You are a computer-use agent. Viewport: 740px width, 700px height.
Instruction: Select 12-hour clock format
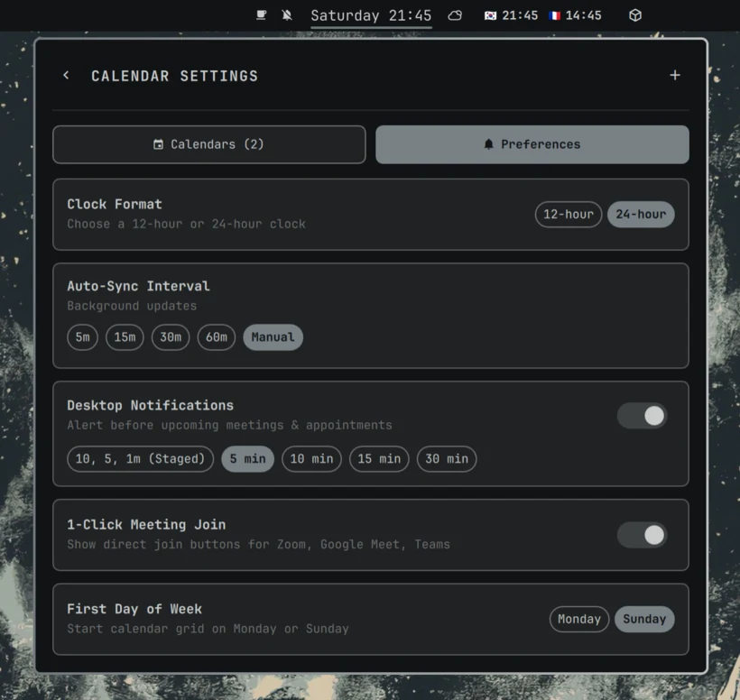coord(569,214)
